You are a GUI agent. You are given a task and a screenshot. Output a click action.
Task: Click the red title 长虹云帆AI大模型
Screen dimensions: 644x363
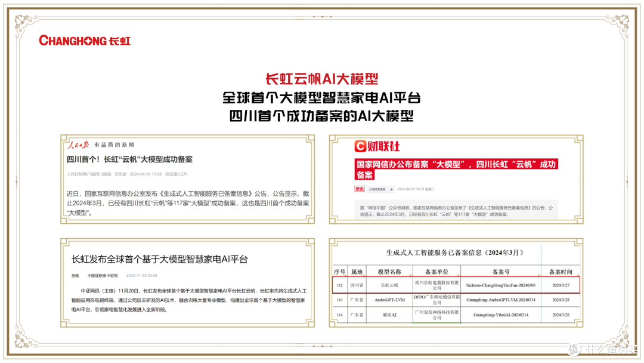(321, 79)
